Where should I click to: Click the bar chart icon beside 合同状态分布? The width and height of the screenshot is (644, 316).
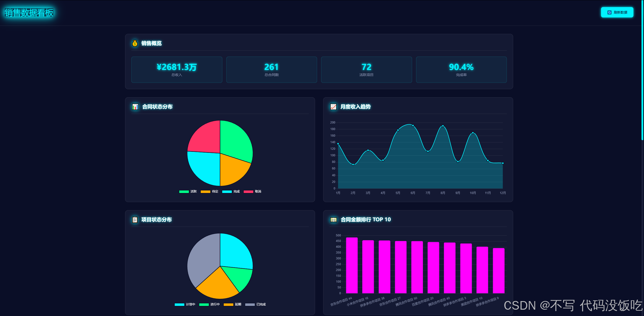point(135,107)
